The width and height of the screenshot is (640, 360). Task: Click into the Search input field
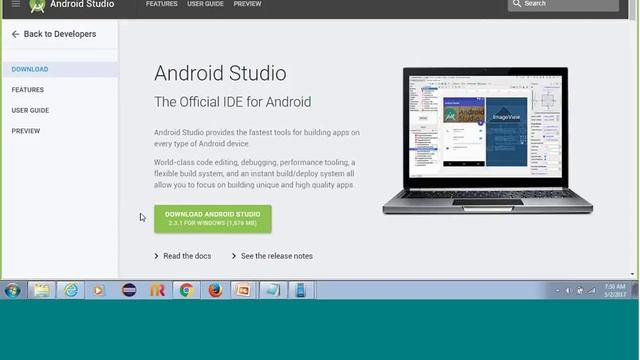[563, 4]
